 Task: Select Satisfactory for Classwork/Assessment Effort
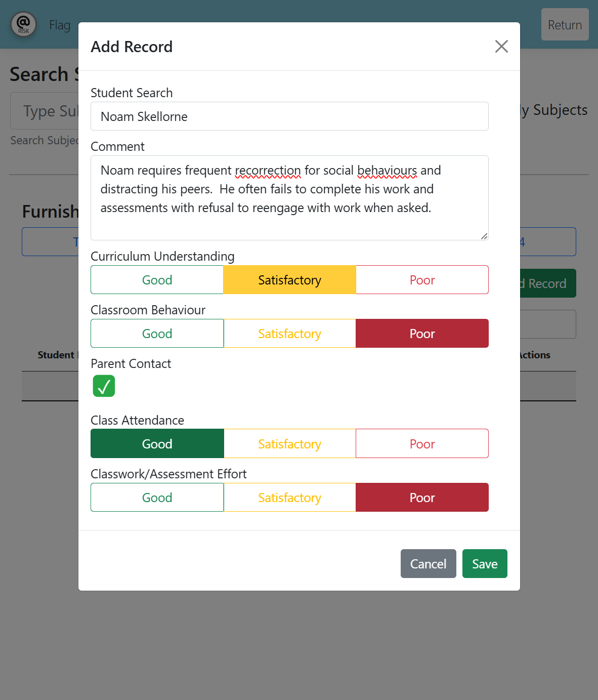pyautogui.click(x=289, y=497)
